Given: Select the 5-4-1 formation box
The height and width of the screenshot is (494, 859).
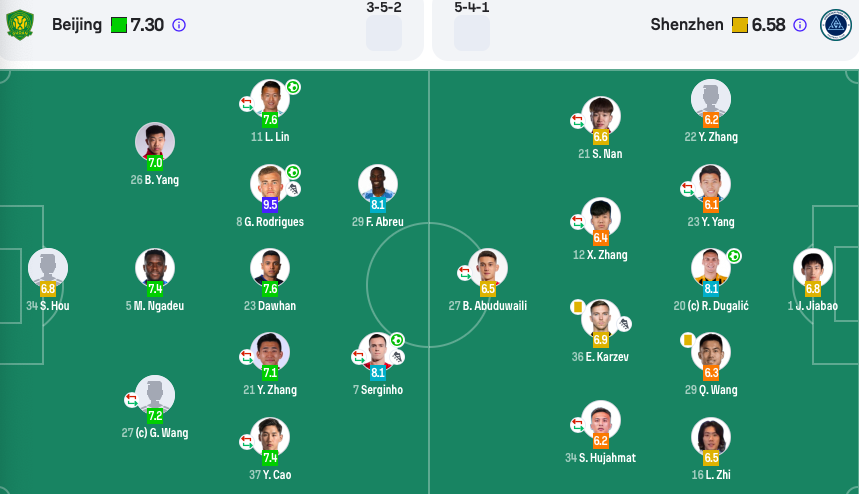Looking at the screenshot, I should (x=472, y=33).
